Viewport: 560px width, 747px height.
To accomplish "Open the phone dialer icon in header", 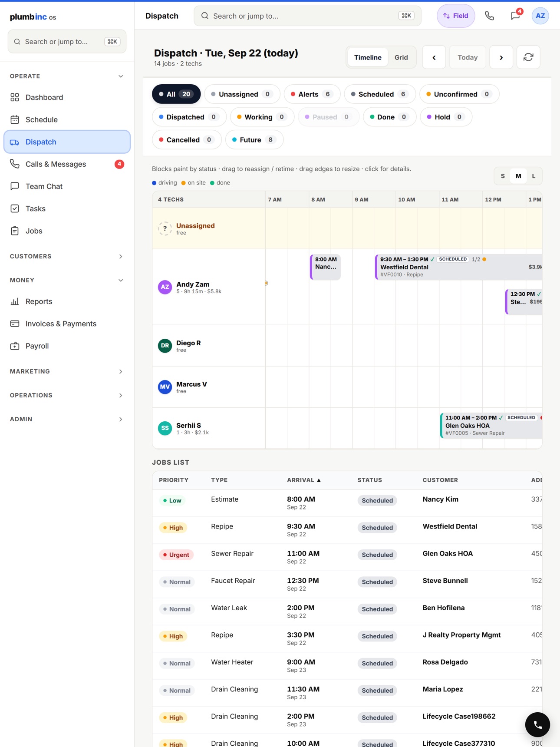I will pyautogui.click(x=489, y=16).
